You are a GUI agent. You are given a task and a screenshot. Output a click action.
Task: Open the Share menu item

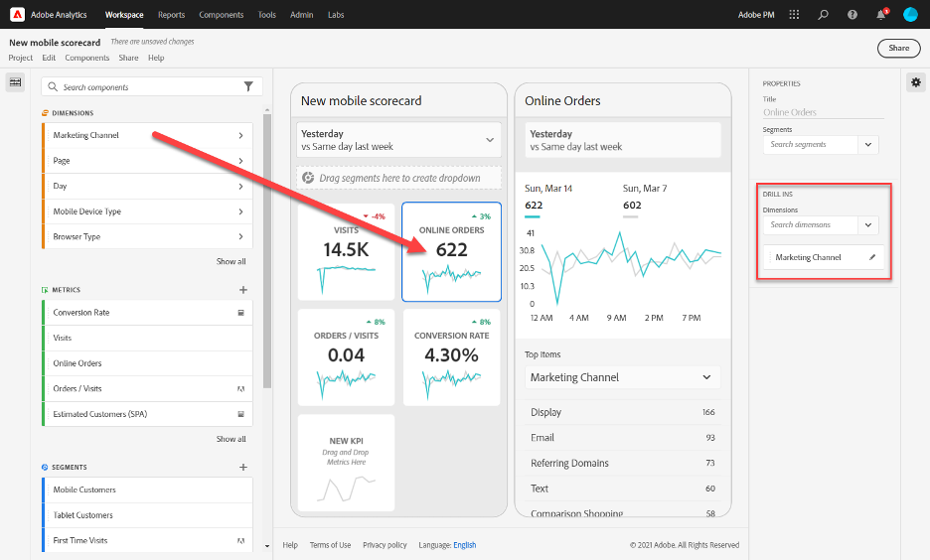pyautogui.click(x=128, y=58)
